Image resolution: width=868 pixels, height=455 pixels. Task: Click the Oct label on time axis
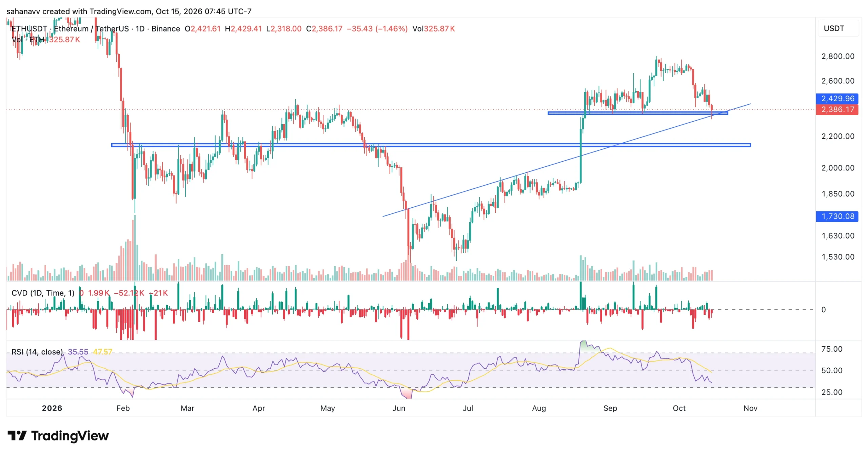point(679,408)
